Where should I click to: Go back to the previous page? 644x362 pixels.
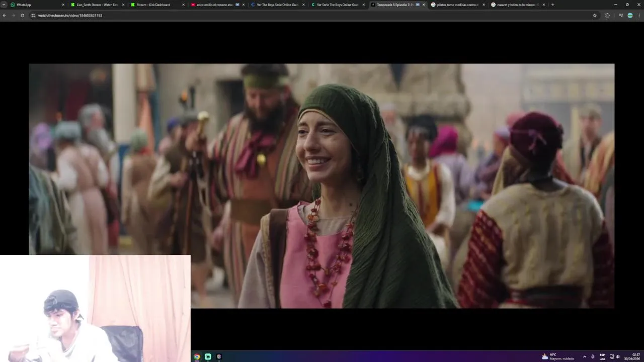pyautogui.click(x=5, y=16)
